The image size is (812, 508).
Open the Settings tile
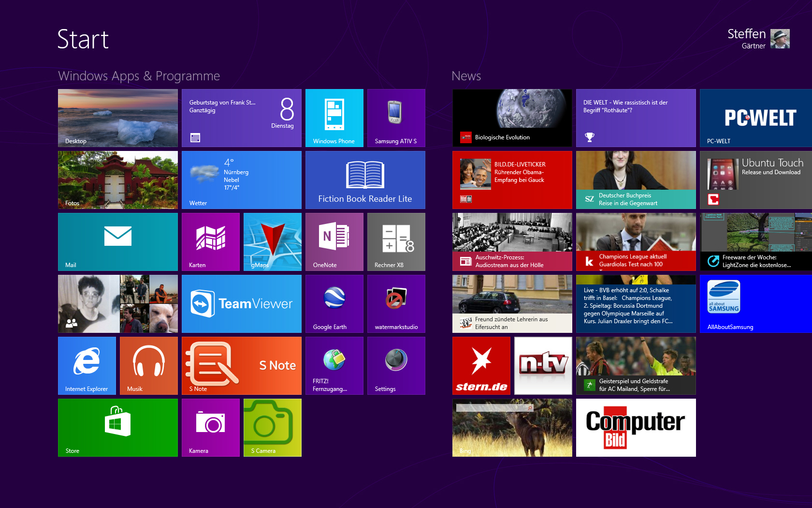(x=396, y=366)
